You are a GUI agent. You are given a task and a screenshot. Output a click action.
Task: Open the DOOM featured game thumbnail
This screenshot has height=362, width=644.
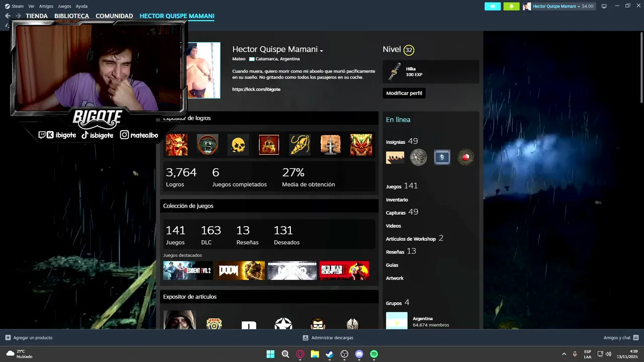point(240,270)
